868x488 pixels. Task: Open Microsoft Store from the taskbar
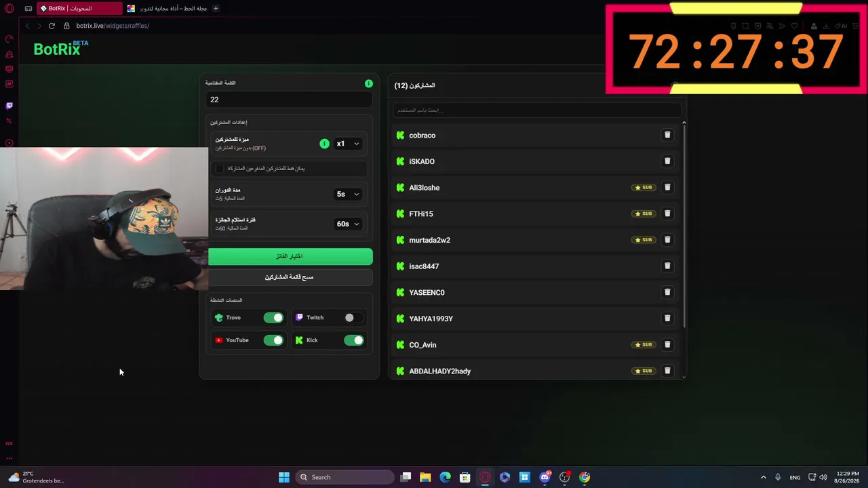pyautogui.click(x=465, y=477)
